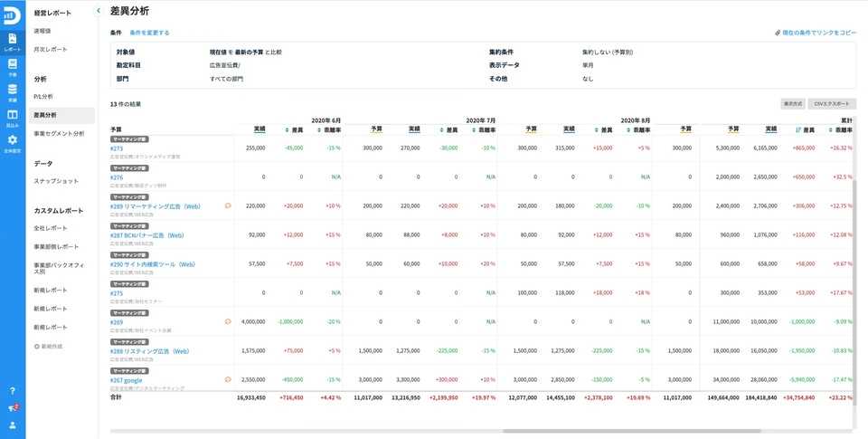Open 事業セグメント分析 from the sidebar

click(x=59, y=134)
